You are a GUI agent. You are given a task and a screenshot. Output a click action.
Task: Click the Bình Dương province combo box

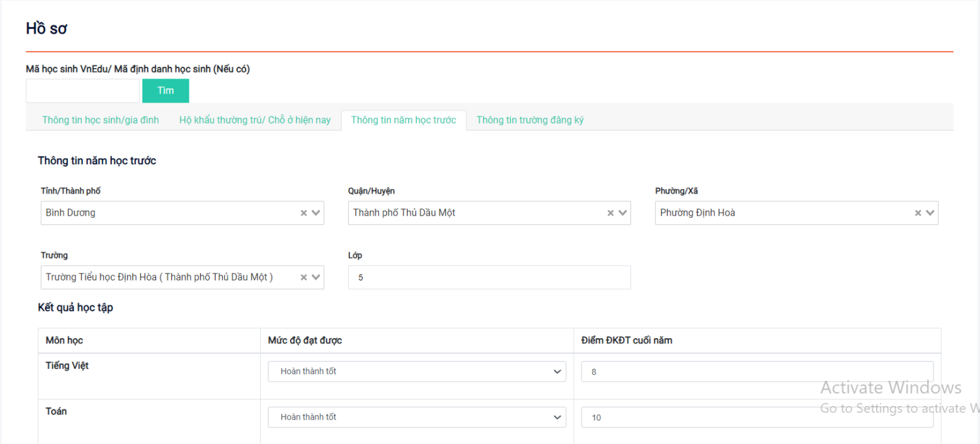pos(167,213)
